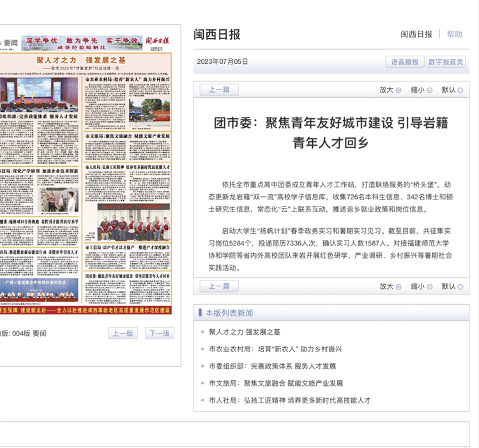Click the red bottom banner on newspaper page

pos(86,310)
